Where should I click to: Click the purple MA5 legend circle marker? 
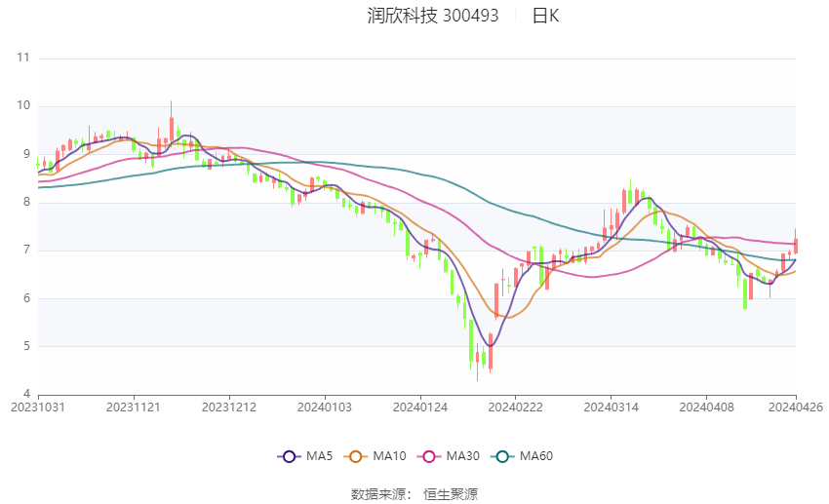click(x=288, y=456)
